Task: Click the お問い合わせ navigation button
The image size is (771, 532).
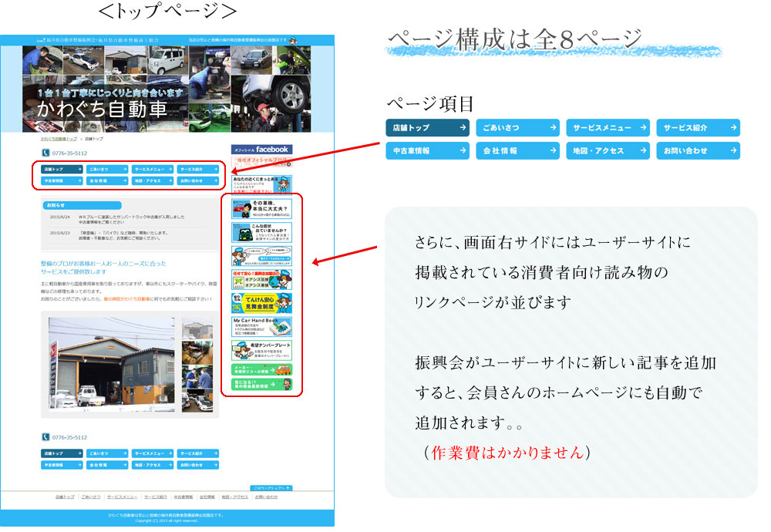Action: 198,181
